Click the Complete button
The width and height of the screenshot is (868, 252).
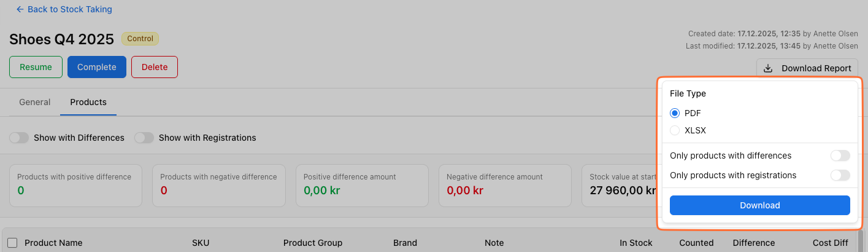pyautogui.click(x=97, y=67)
